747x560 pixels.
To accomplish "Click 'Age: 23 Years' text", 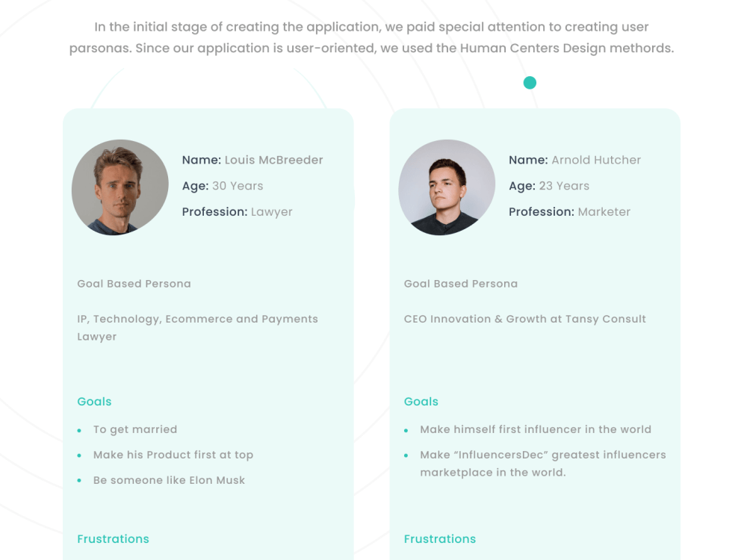I will pos(549,186).
